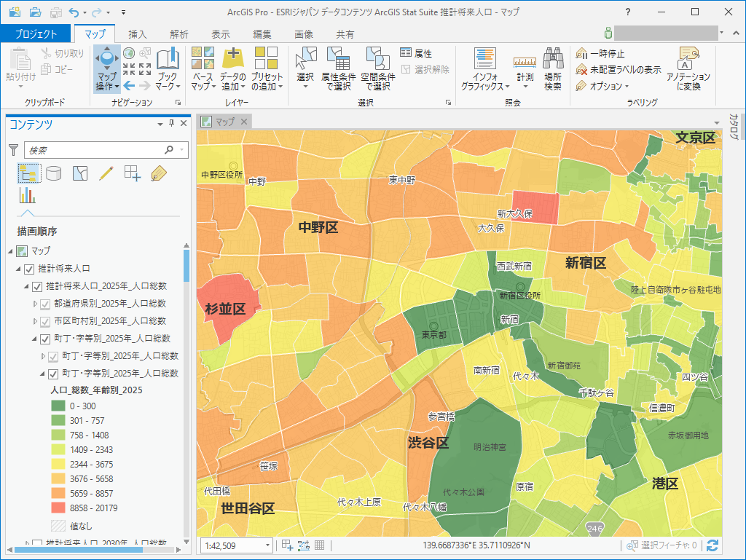This screenshot has height=560, width=746.
Task: Click the Cut (切り取り) button
Action: click(63, 53)
